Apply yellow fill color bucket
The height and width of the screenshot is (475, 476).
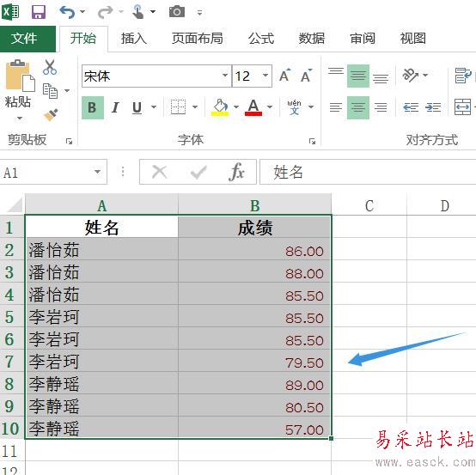pyautogui.click(x=220, y=107)
